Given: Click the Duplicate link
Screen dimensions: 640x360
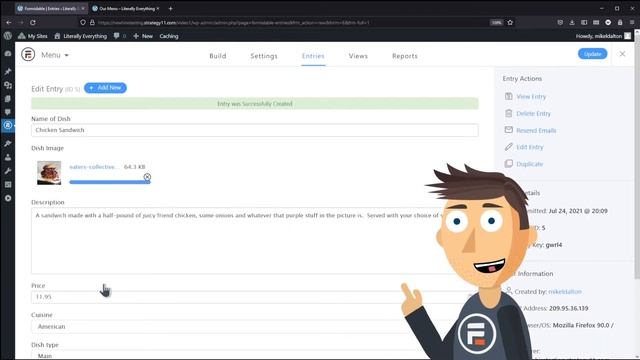Looking at the screenshot, I should pyautogui.click(x=529, y=164).
